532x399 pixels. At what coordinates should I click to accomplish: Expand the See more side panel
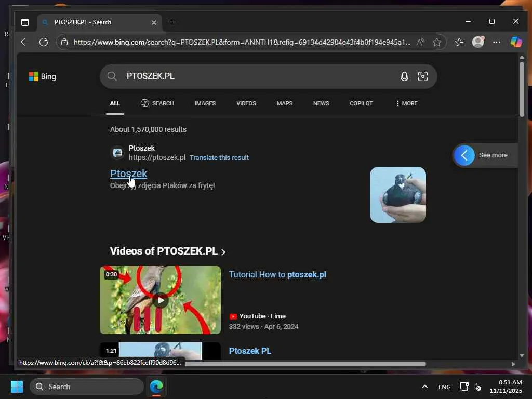tap(485, 155)
